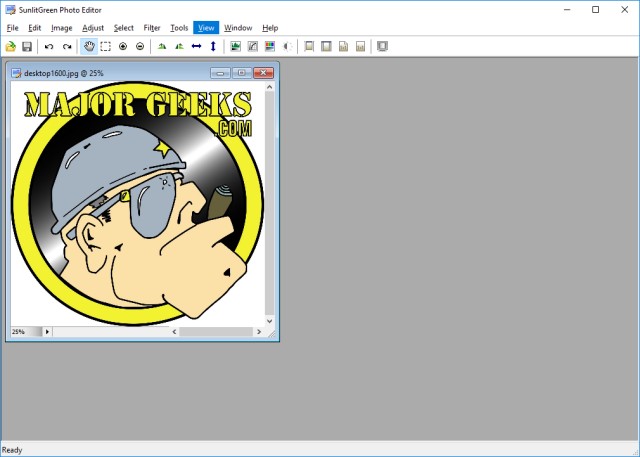Click the Zoom In toolbar icon
The width and height of the screenshot is (640, 457).
click(123, 46)
